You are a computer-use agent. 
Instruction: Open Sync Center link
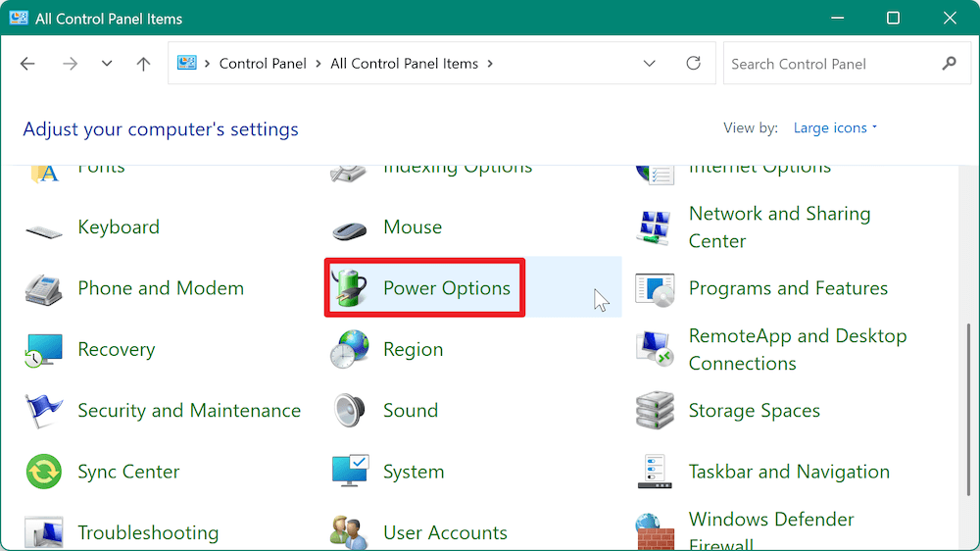point(128,472)
